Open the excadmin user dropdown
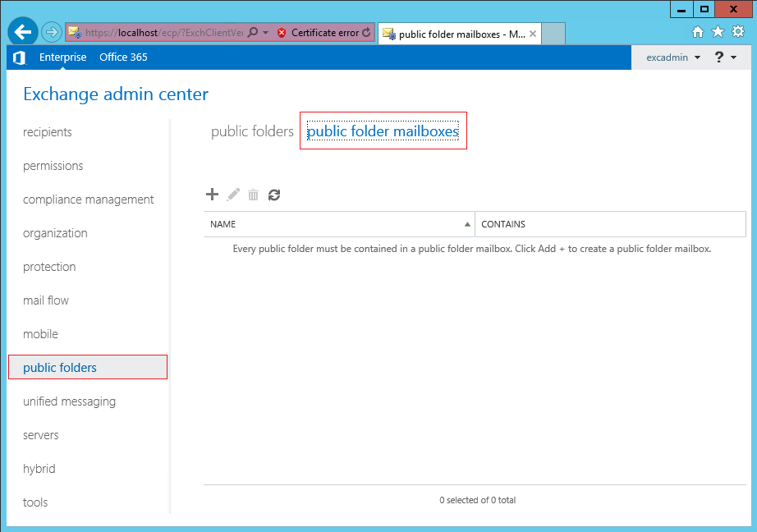The image size is (757, 532). pyautogui.click(x=673, y=57)
